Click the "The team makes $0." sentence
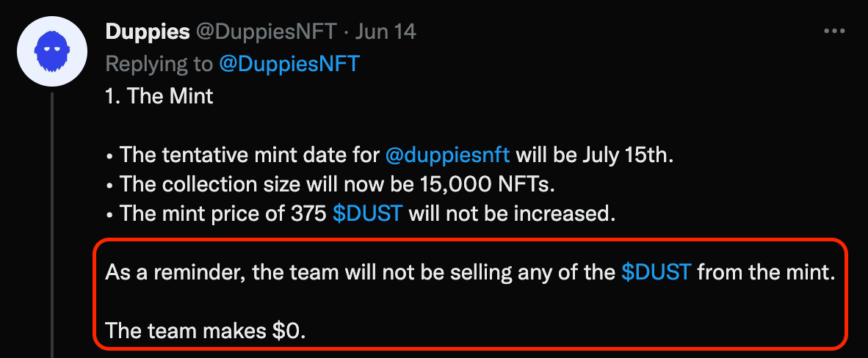The image size is (868, 358). [x=205, y=331]
